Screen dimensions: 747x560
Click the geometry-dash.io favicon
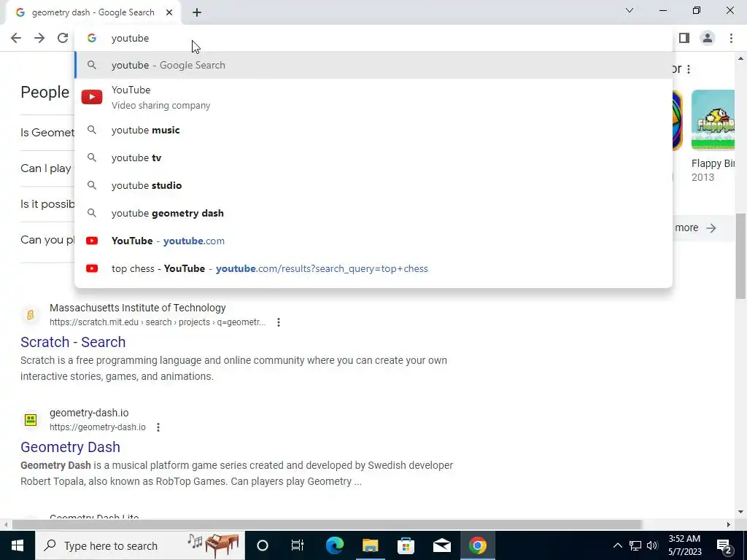31,419
